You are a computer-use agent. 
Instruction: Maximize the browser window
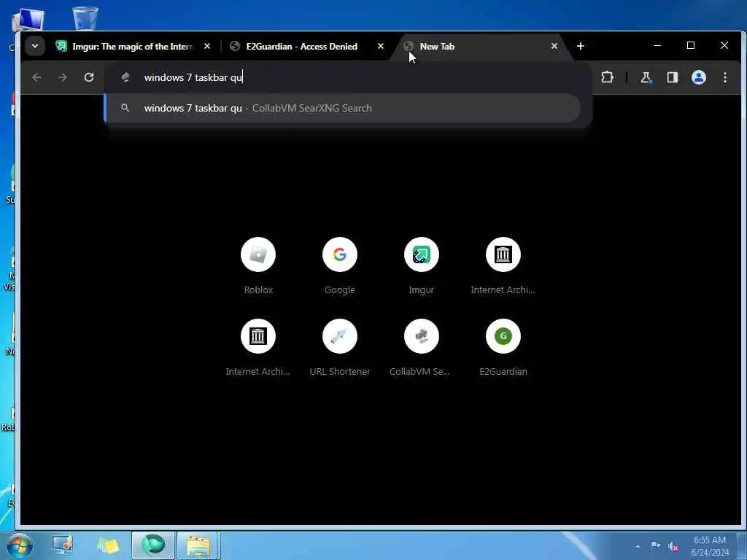(x=690, y=46)
